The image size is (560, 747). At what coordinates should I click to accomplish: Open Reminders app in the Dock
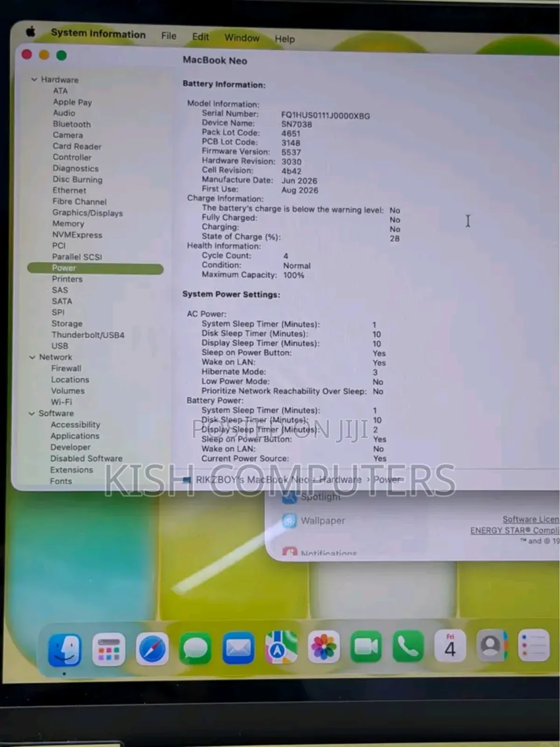533,645
